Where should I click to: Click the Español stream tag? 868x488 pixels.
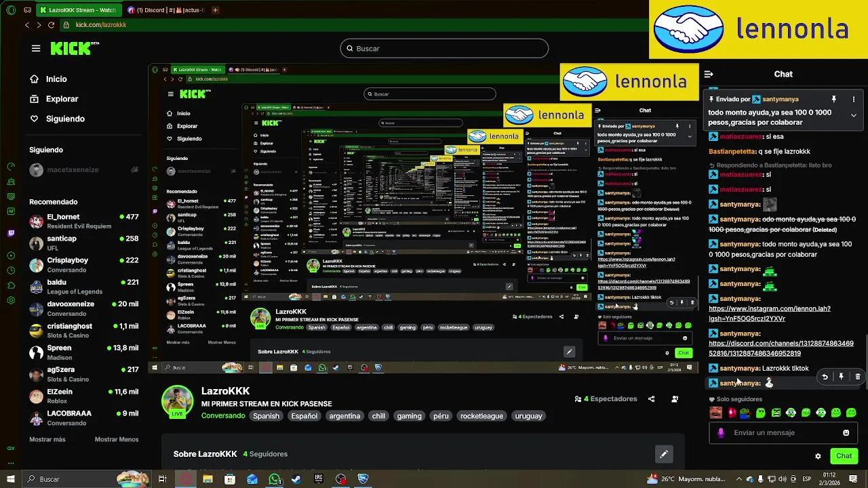[x=304, y=416]
